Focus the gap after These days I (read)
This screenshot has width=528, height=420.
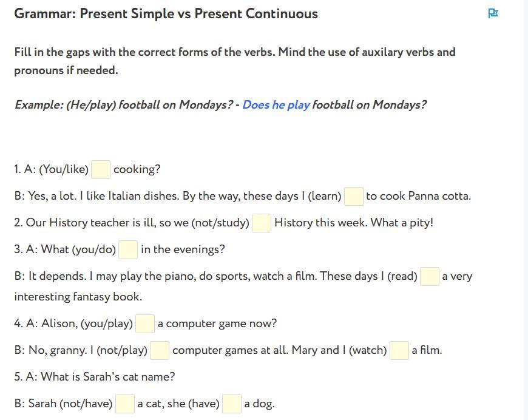430,276
